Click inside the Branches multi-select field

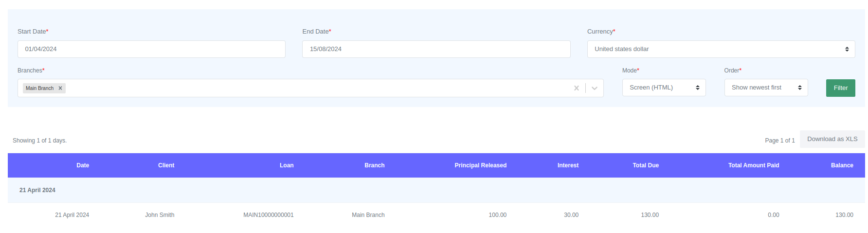click(316, 89)
